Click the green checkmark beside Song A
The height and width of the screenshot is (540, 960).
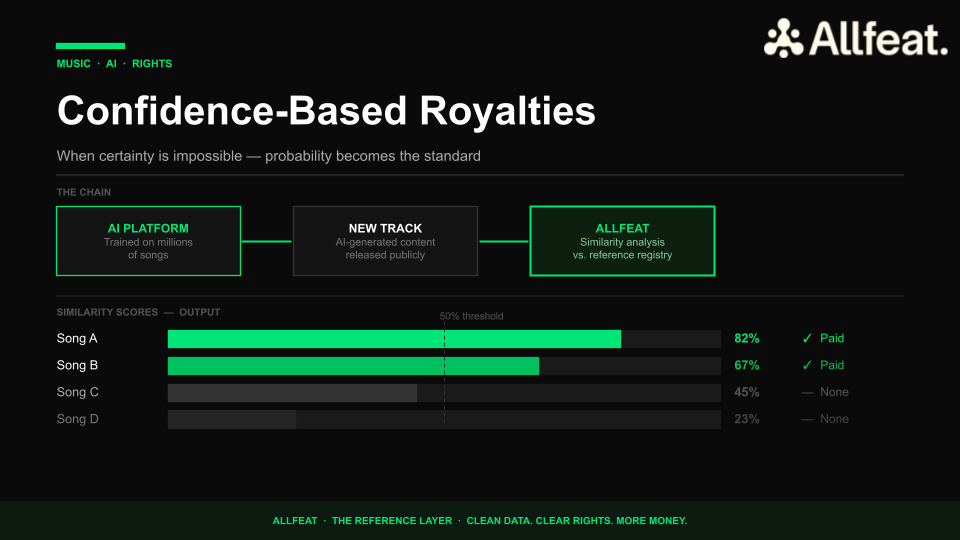pyautogui.click(x=807, y=338)
